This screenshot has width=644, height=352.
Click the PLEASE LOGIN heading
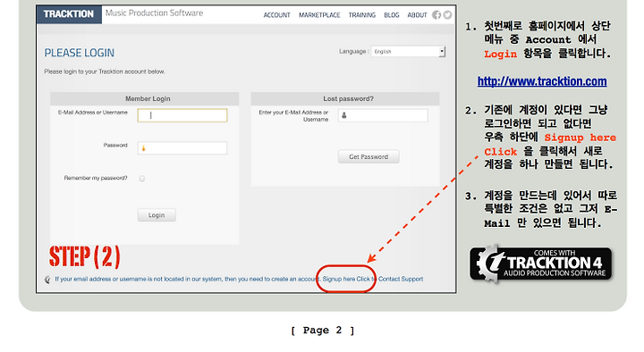tap(80, 53)
